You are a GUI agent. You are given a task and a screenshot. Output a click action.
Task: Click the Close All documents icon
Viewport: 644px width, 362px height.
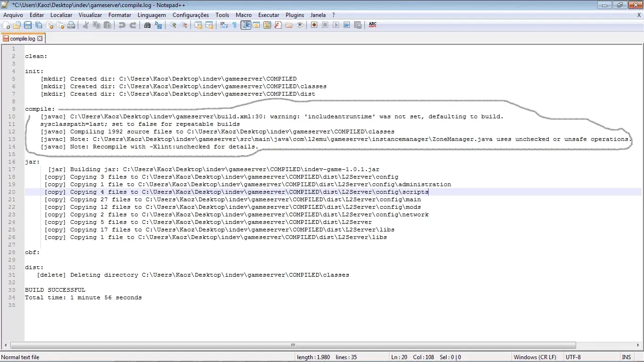(60, 25)
